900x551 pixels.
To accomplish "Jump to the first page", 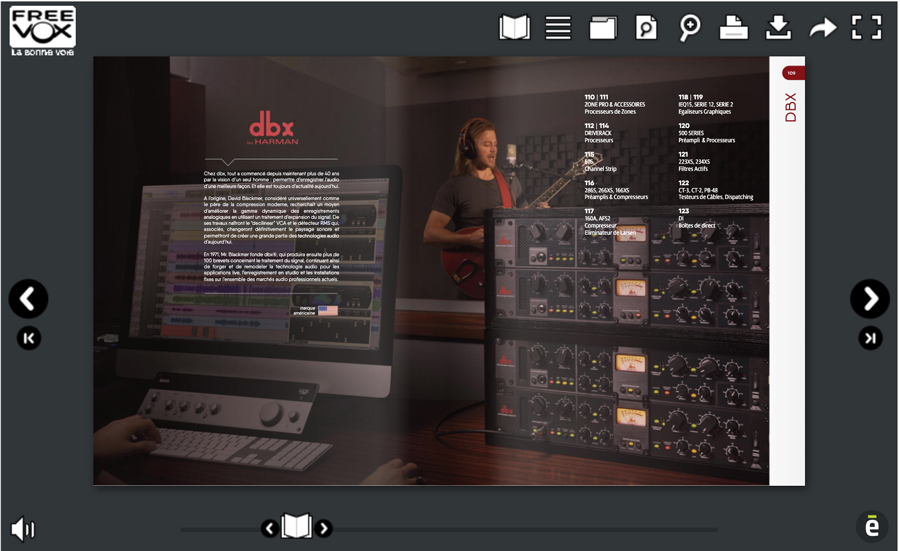I will (29, 338).
